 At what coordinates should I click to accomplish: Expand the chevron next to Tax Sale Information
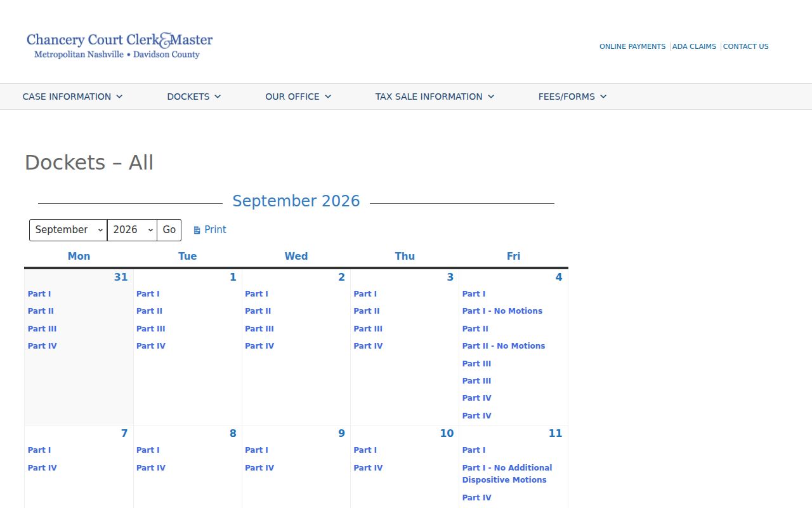click(491, 97)
